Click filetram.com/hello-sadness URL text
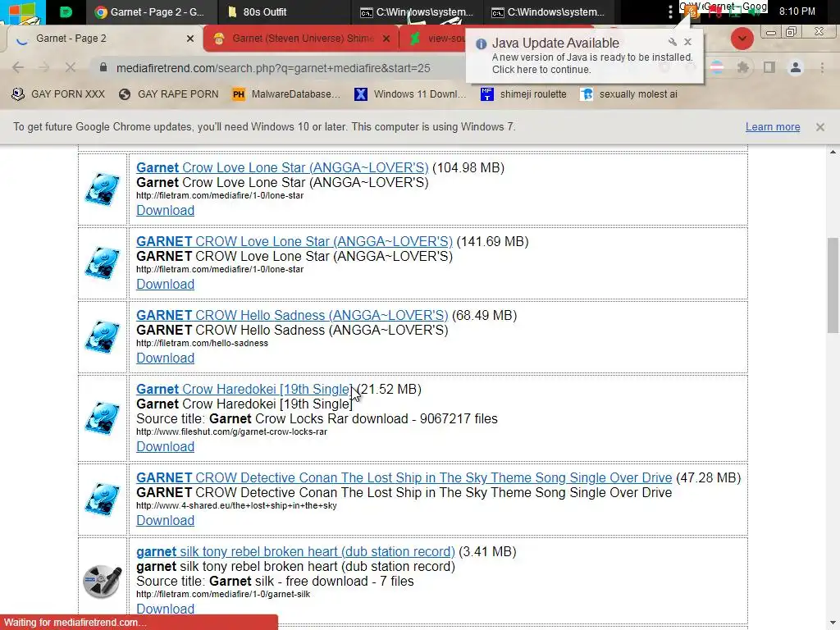The width and height of the screenshot is (840, 630). [x=202, y=344]
